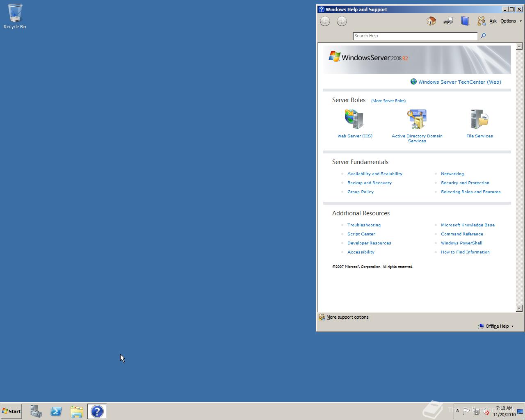Open Server Manager from the taskbar
Viewport: 525px width, 420px height.
(x=36, y=411)
